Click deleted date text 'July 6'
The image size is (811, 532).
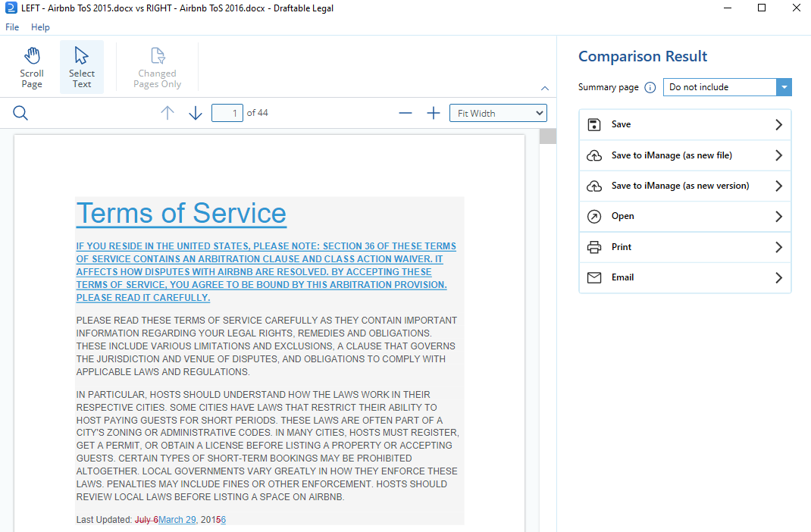146,520
